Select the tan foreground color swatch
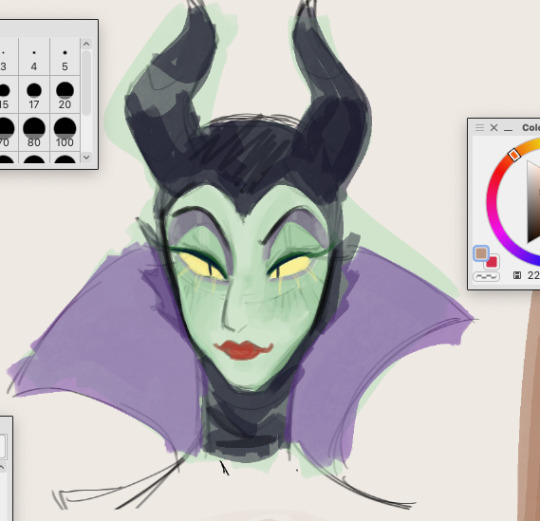This screenshot has height=521, width=540. tap(481, 253)
